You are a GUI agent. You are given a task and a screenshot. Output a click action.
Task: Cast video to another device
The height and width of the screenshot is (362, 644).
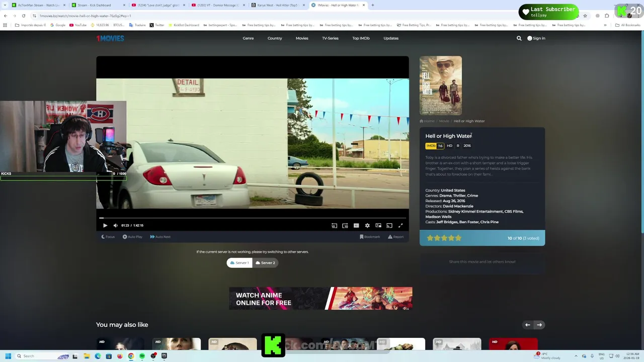[389, 226]
